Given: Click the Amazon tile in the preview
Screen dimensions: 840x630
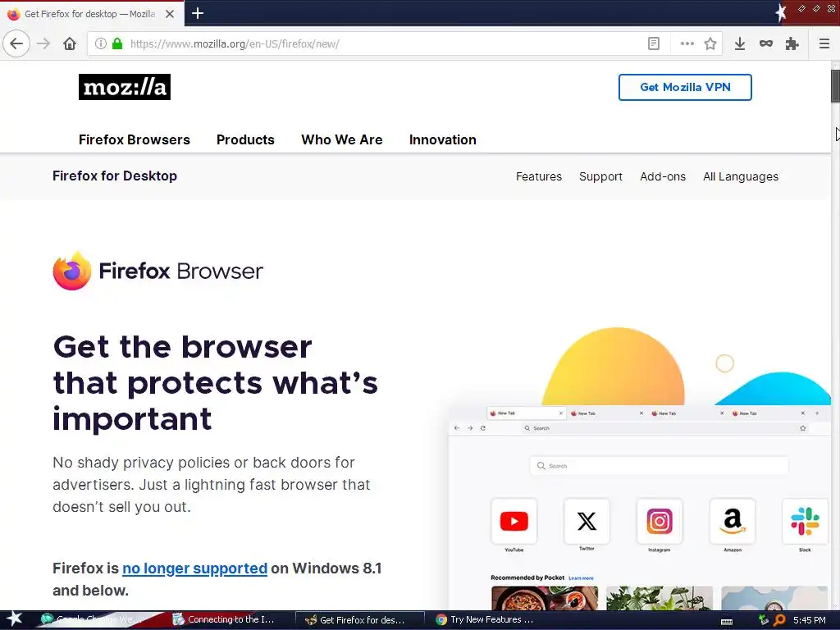Looking at the screenshot, I should point(733,521).
